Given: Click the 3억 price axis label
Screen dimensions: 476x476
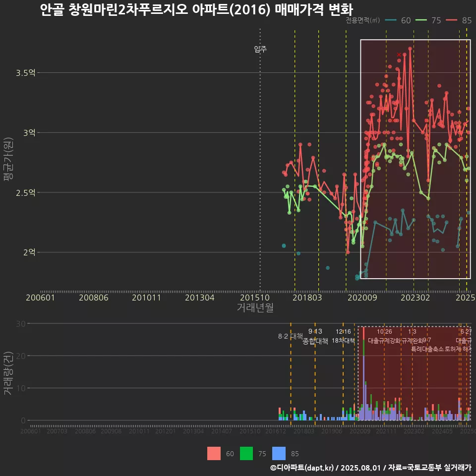Looking at the screenshot, I should pos(29,133).
